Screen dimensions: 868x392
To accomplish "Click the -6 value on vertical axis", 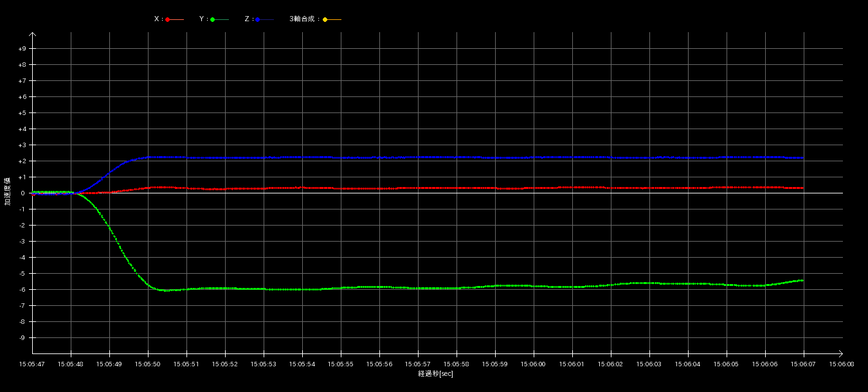I will tap(22, 290).
